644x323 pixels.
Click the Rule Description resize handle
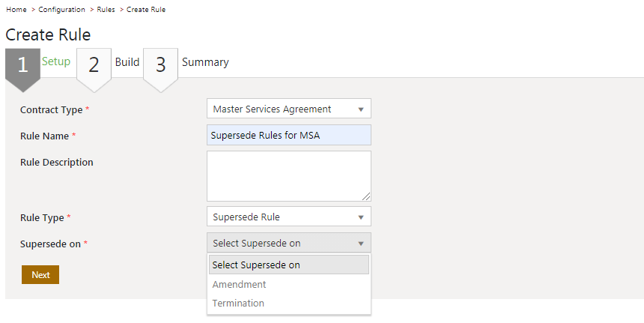[367, 197]
